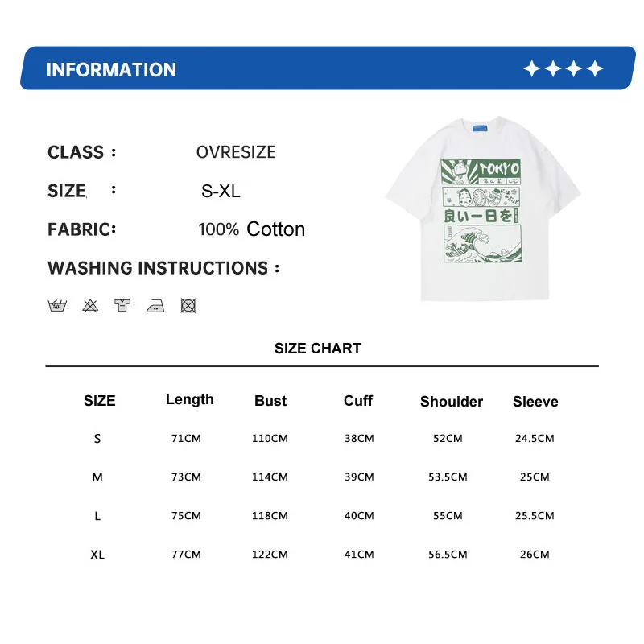Click the last star in the banner
Screen dimensions: 644x644
(595, 68)
